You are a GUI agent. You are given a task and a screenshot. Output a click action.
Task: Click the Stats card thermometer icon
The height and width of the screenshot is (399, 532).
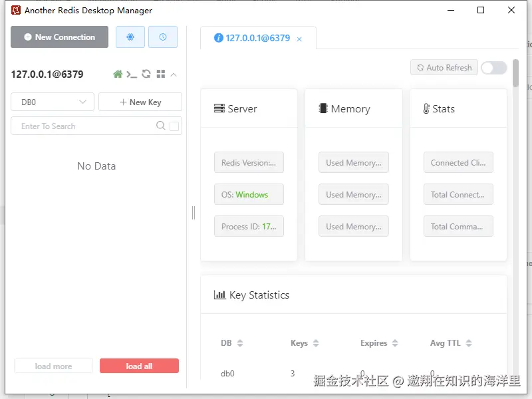426,108
